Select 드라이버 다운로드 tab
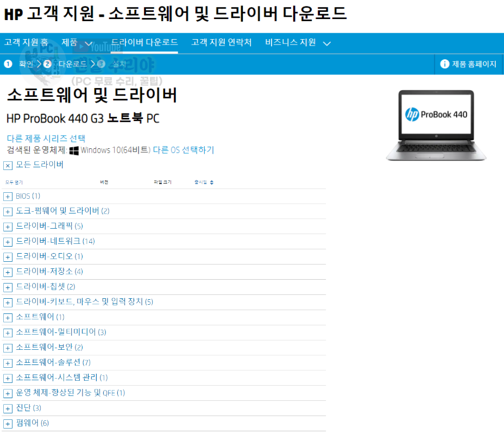The height and width of the screenshot is (434, 504). [144, 42]
